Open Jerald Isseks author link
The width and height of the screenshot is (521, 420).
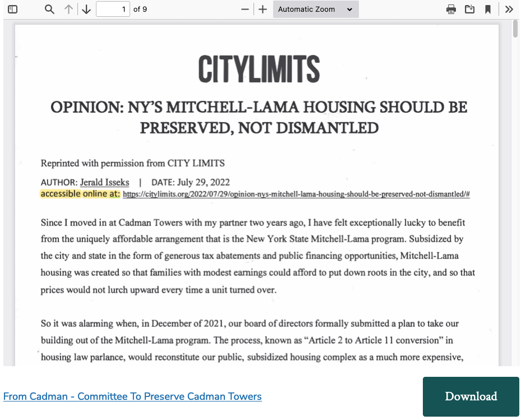pos(105,182)
